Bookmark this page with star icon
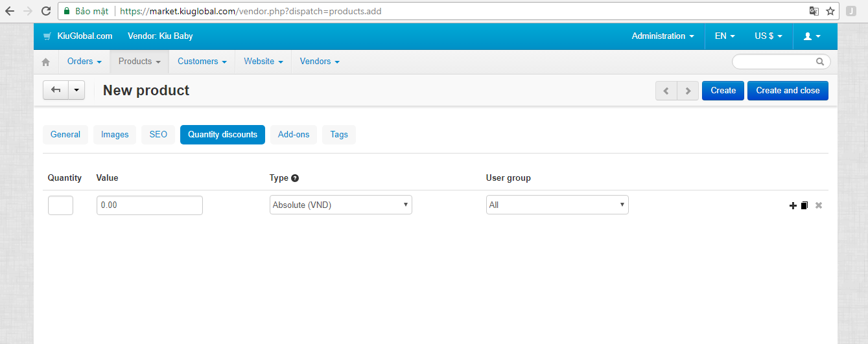This screenshot has width=868, height=344. 830,11
